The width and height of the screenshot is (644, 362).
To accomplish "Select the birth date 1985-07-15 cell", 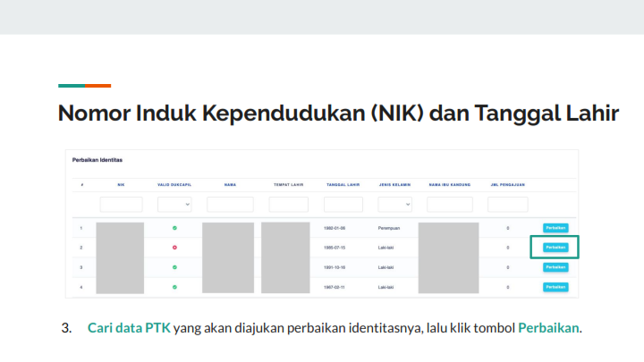I will point(335,248).
